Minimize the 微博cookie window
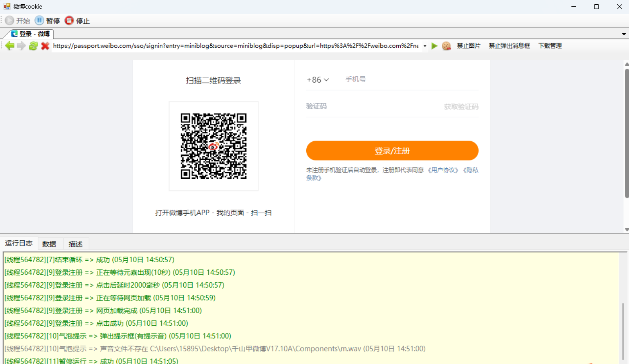The image size is (629, 364). pos(574,7)
